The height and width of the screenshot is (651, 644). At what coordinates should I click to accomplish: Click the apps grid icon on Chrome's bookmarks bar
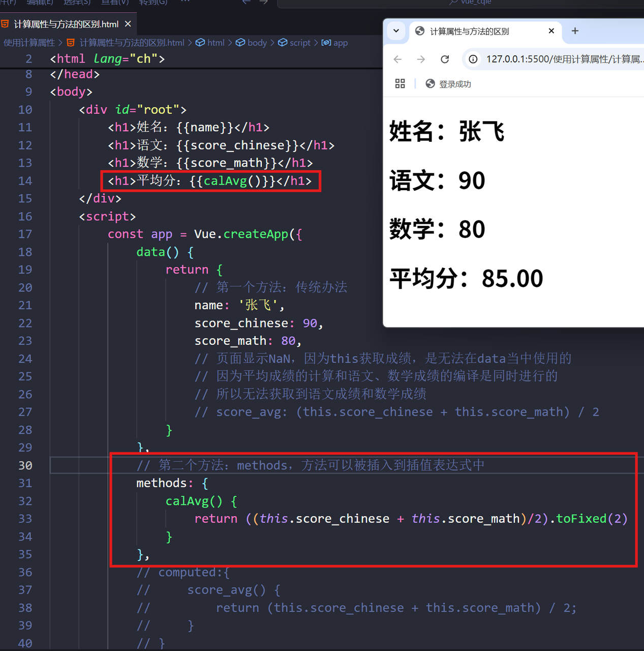click(x=400, y=83)
